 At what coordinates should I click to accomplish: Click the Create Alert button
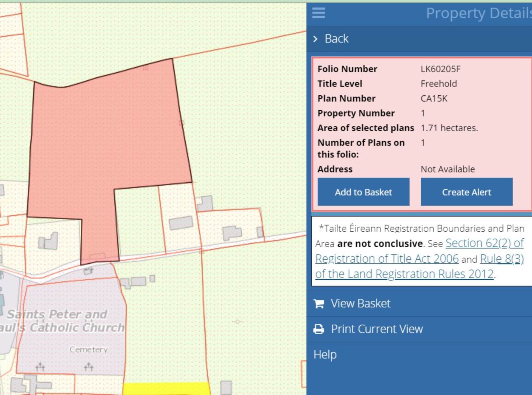coord(466,192)
